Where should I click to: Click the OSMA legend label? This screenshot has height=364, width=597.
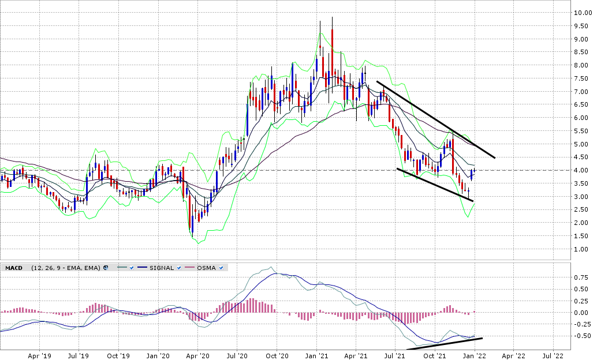[207, 268]
